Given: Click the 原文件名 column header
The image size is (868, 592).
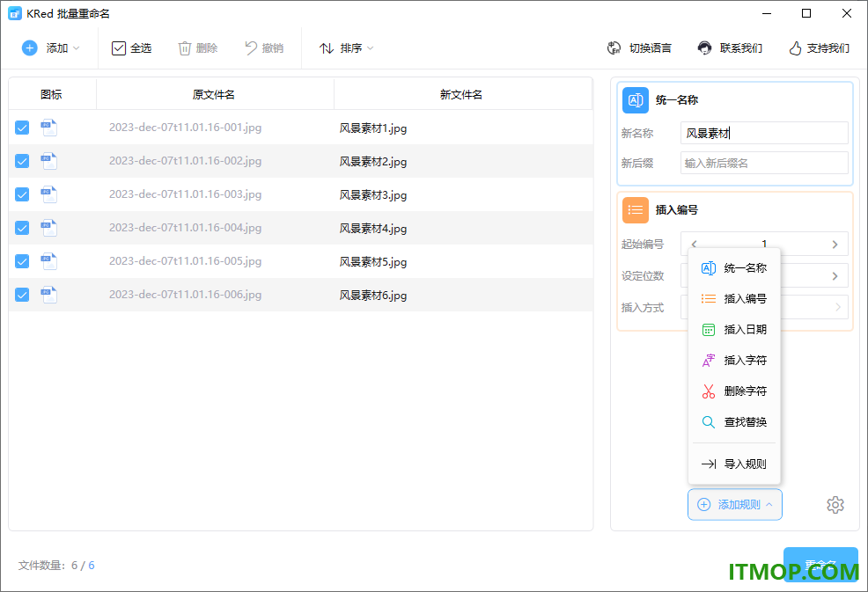Looking at the screenshot, I should click(x=214, y=95).
